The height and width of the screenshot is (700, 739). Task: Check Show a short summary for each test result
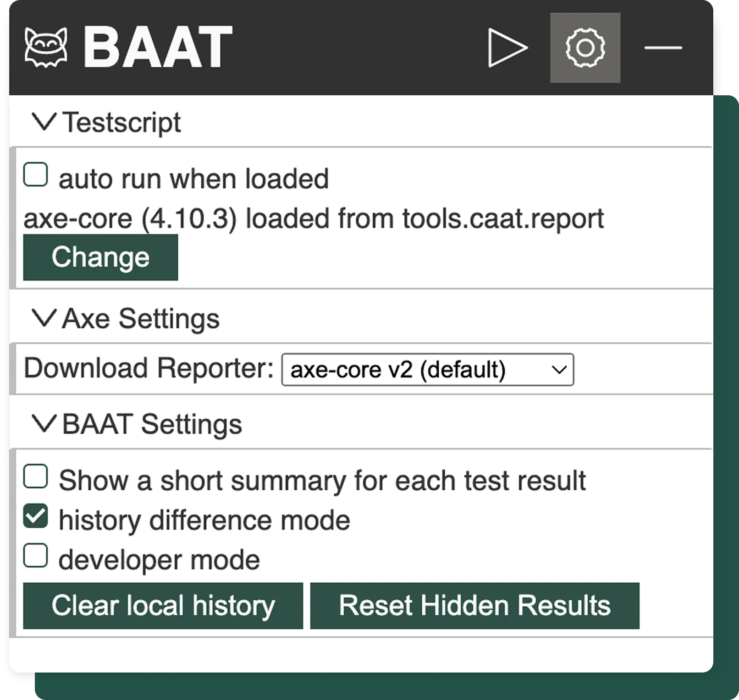(36, 476)
